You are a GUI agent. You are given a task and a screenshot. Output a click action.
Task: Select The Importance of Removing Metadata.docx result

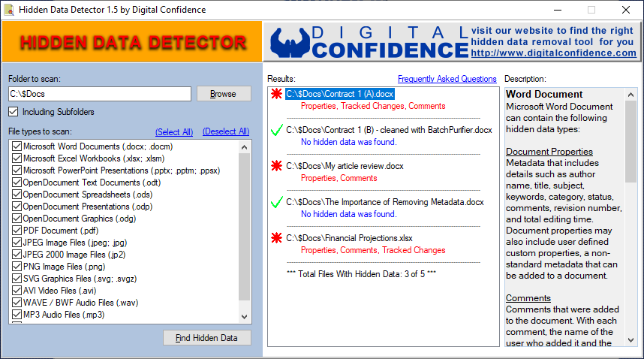click(385, 202)
